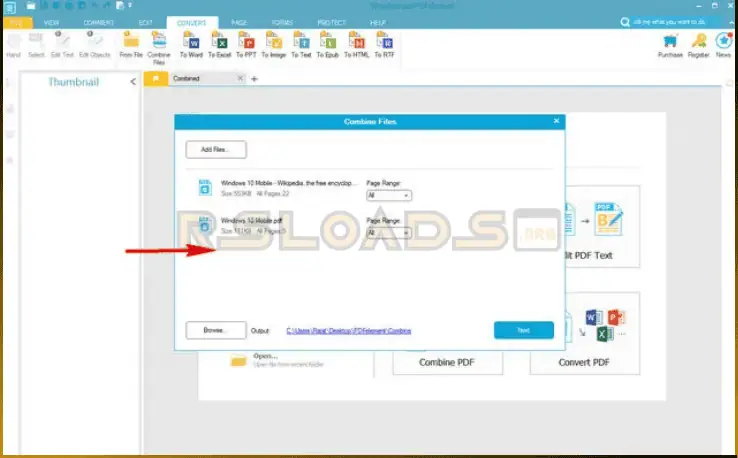Convert the document To RTF

pos(385,46)
